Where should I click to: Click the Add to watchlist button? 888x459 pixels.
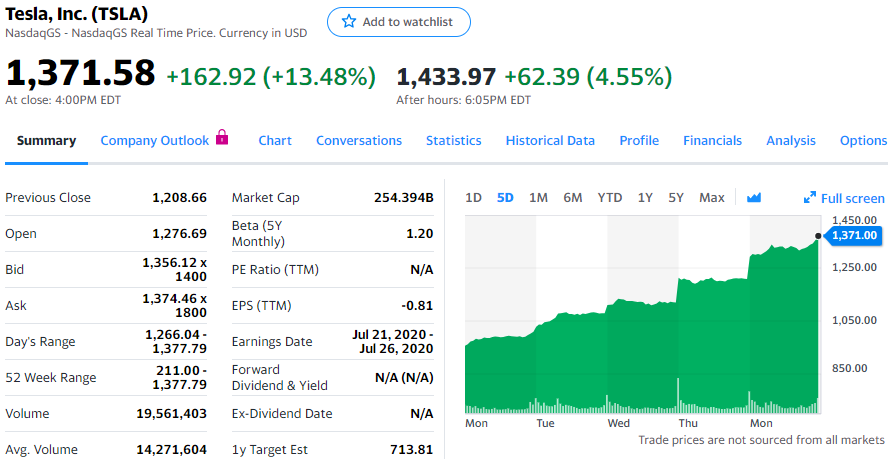(398, 22)
